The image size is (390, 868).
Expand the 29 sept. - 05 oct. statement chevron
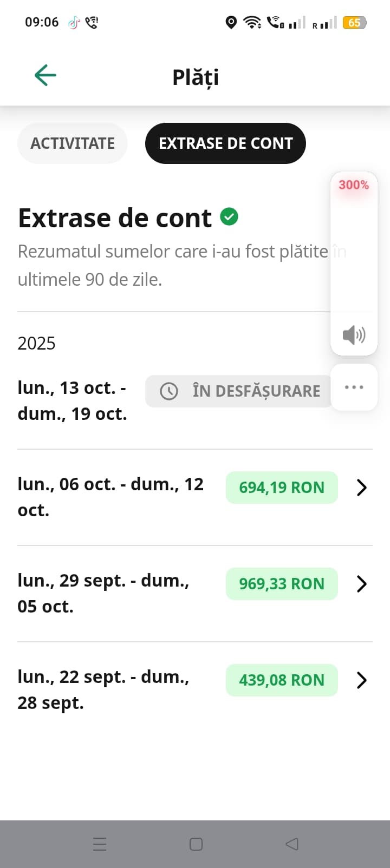click(x=362, y=584)
